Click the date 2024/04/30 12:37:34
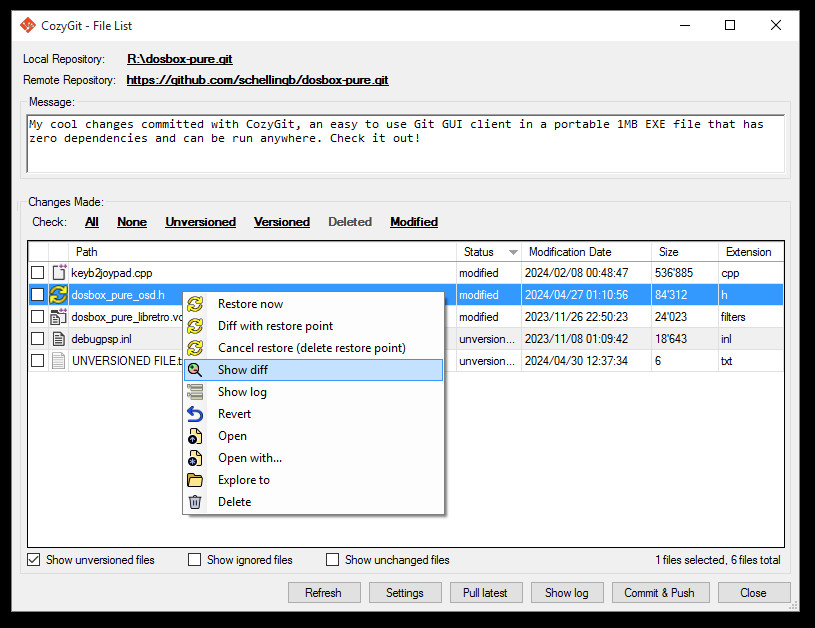815x628 pixels. (x=576, y=361)
